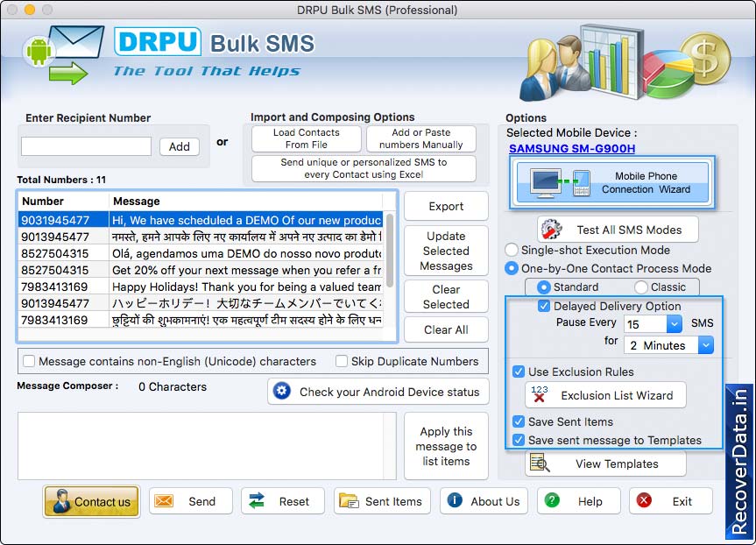Click Update Selected Messages

446,251
